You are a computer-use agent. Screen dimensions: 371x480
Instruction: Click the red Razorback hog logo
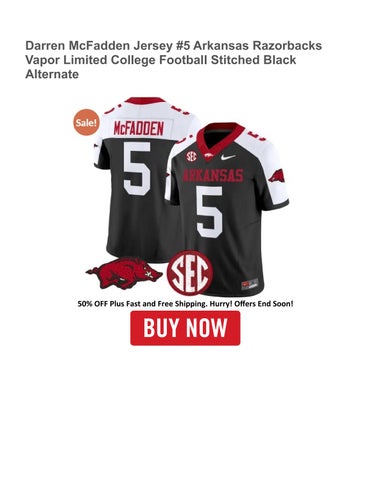[x=124, y=272]
